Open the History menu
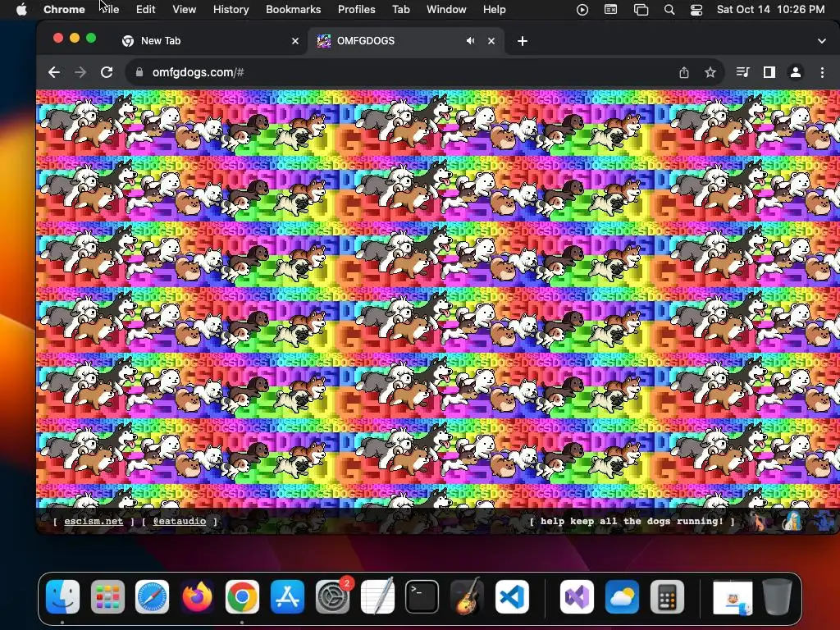This screenshot has height=630, width=840. (x=231, y=9)
